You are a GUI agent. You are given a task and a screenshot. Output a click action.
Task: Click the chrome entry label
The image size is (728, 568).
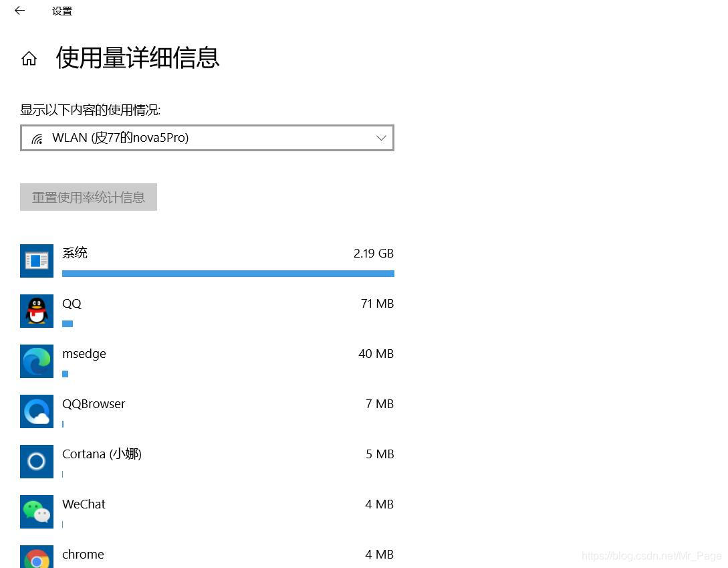[83, 555]
